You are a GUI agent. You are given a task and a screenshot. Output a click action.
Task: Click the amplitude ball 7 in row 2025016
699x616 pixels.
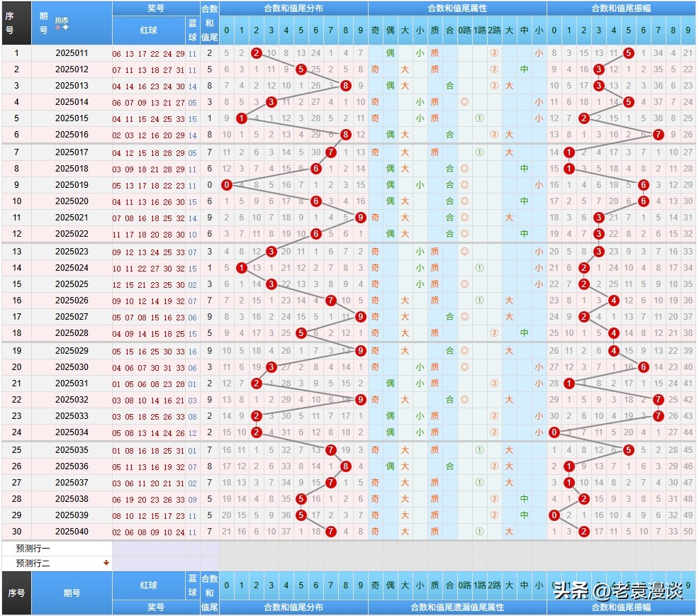[x=658, y=135]
